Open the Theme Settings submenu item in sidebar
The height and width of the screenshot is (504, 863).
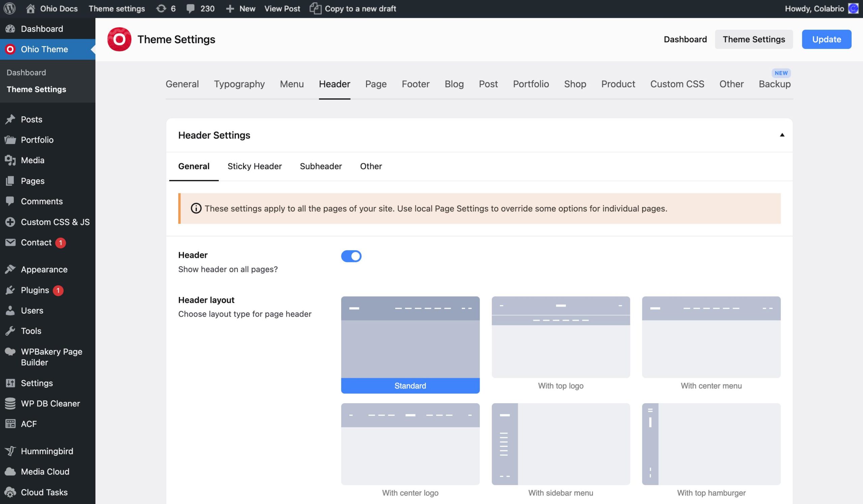click(36, 89)
